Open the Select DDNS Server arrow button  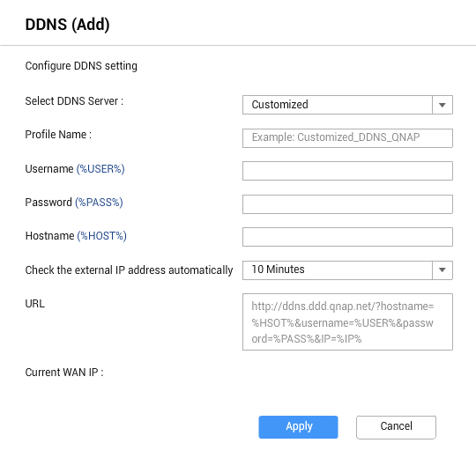443,105
